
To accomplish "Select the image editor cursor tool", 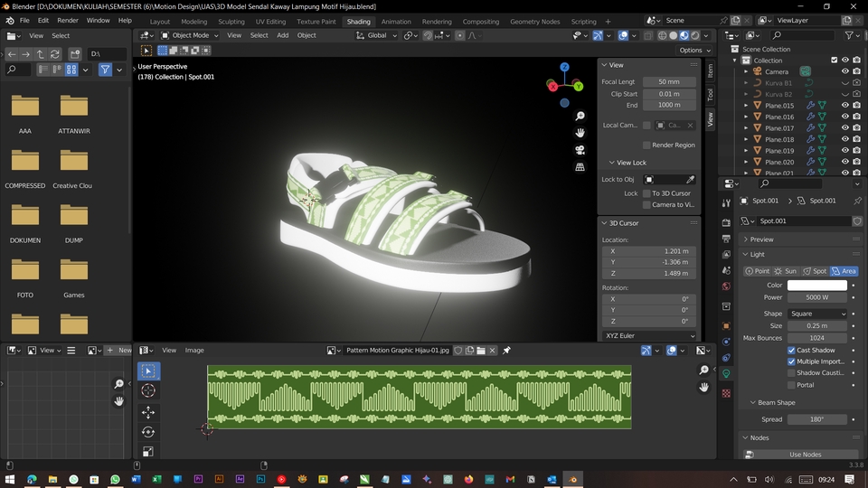I will (x=148, y=390).
